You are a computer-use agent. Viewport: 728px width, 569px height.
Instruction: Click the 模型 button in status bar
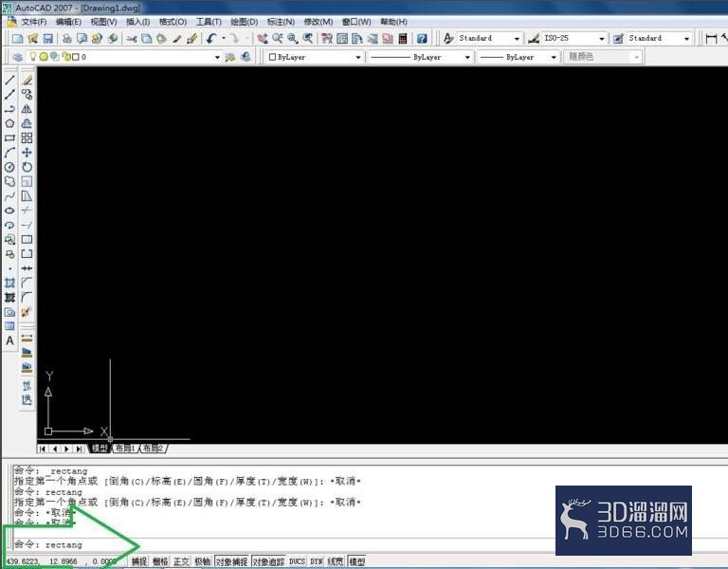point(357,561)
